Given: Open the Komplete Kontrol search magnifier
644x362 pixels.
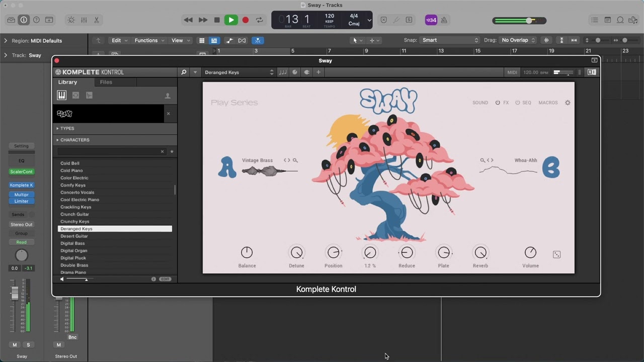Looking at the screenshot, I should 184,72.
